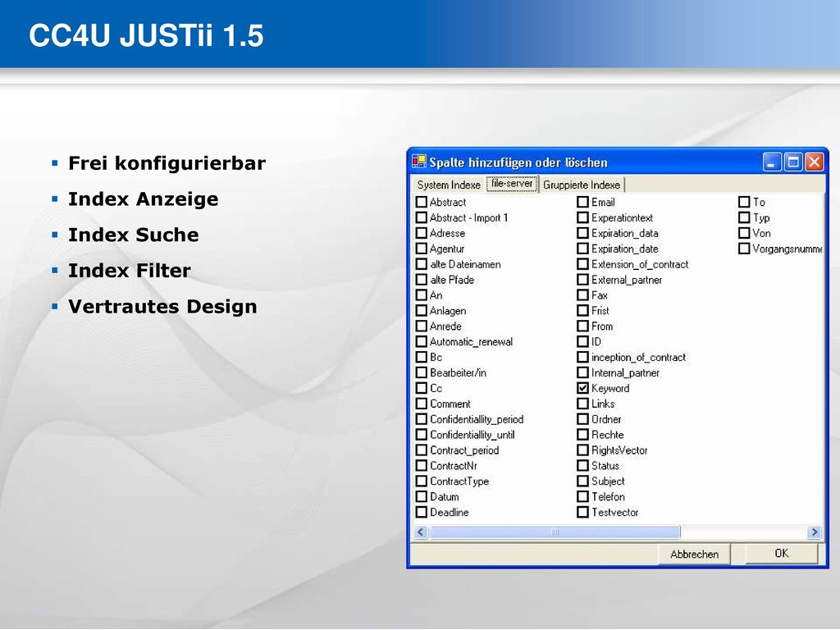Select the file-server tab
The height and width of the screenshot is (630, 840).
tap(512, 183)
